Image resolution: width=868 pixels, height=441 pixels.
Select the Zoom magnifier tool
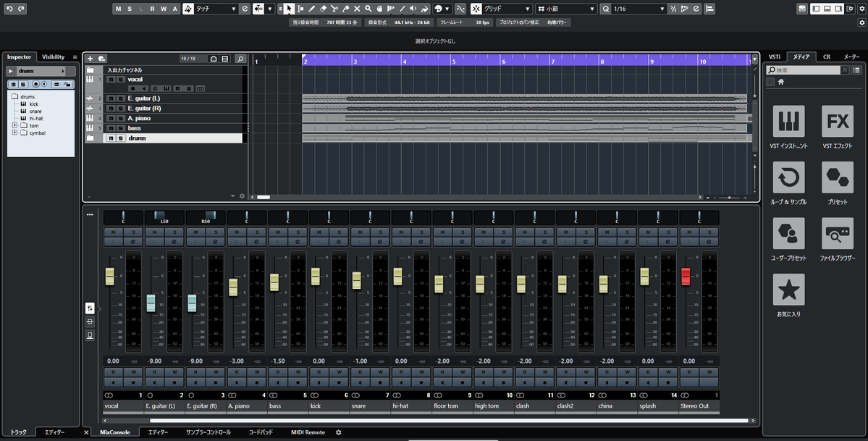pos(368,9)
